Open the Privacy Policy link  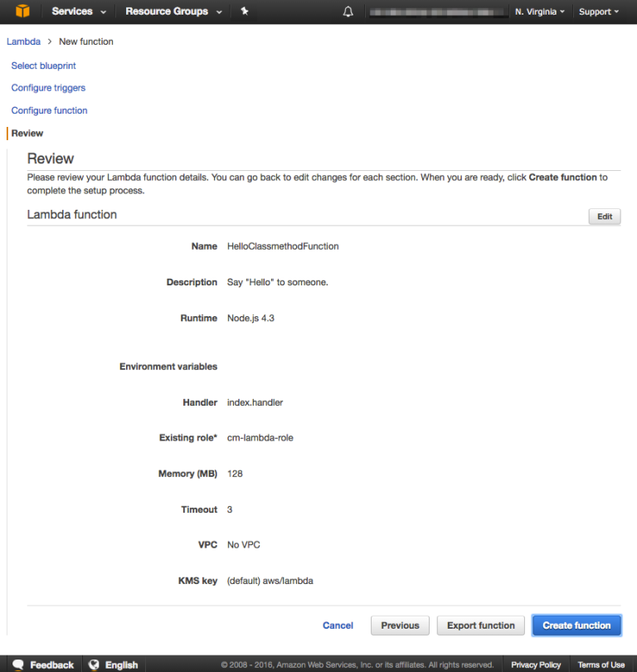[x=536, y=664]
